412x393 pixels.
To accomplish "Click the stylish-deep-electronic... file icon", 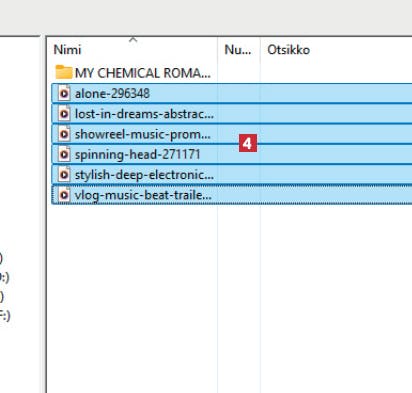I will pyautogui.click(x=64, y=175).
